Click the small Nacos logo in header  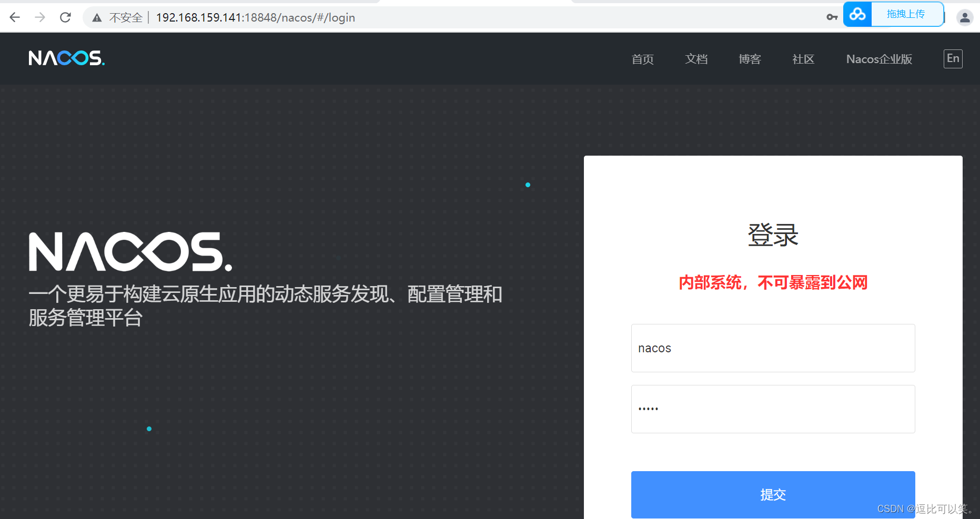click(x=67, y=58)
